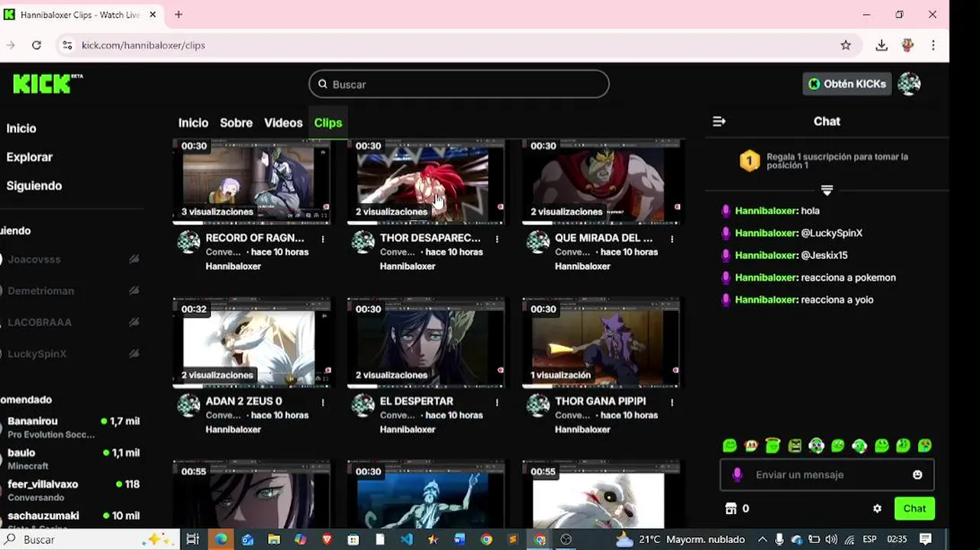The width and height of the screenshot is (980, 550).
Task: Open the browser downloads icon
Action: pyautogui.click(x=882, y=45)
